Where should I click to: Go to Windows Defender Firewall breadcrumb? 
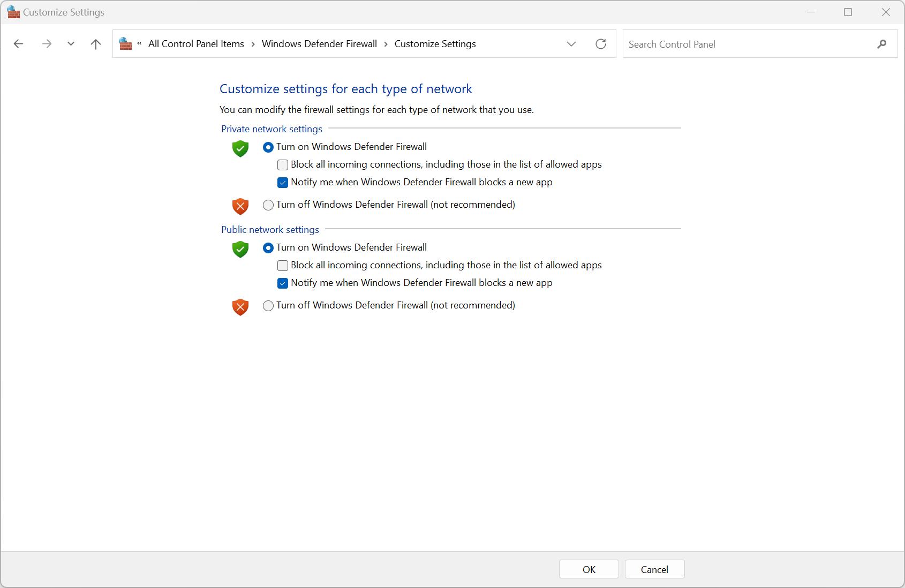point(319,44)
